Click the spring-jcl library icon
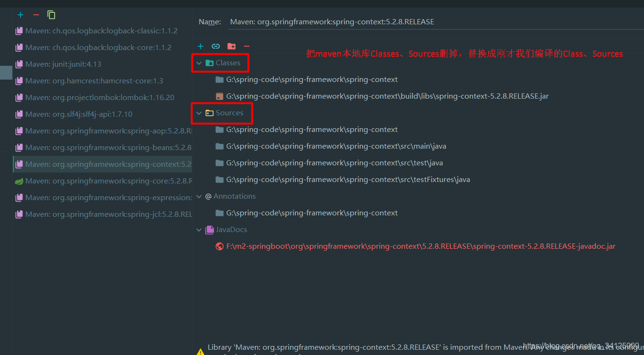 point(19,214)
